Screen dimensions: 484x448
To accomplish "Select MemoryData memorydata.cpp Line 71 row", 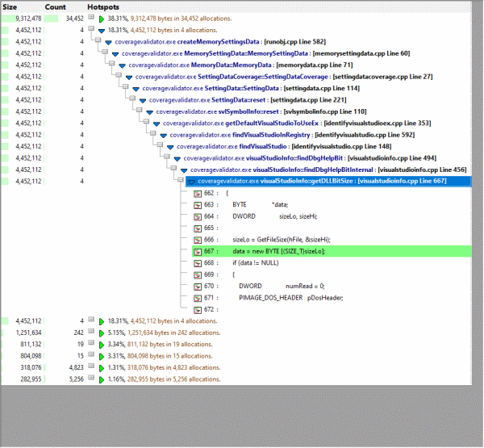I will click(x=240, y=65).
